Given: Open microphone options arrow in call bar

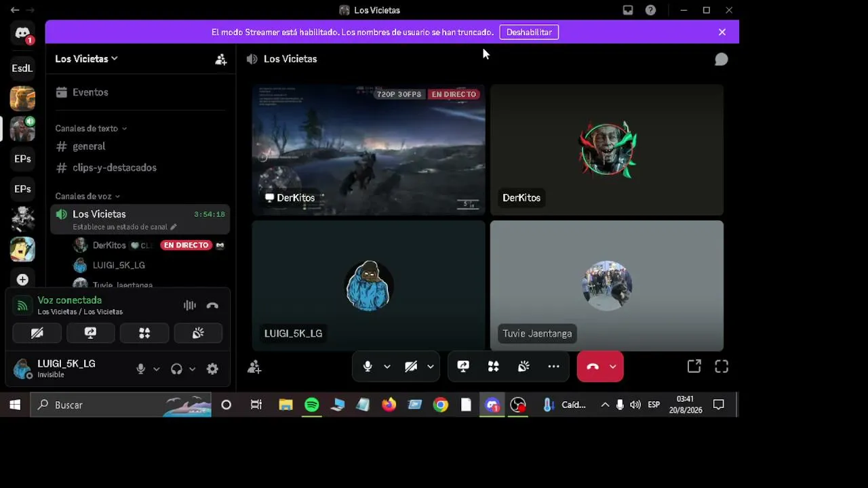Looking at the screenshot, I should (x=387, y=367).
